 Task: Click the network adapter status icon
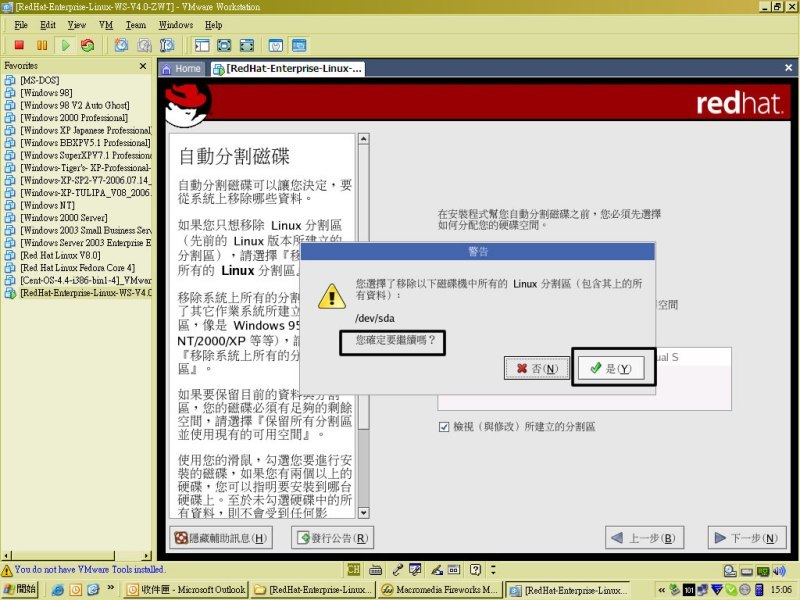(763, 571)
